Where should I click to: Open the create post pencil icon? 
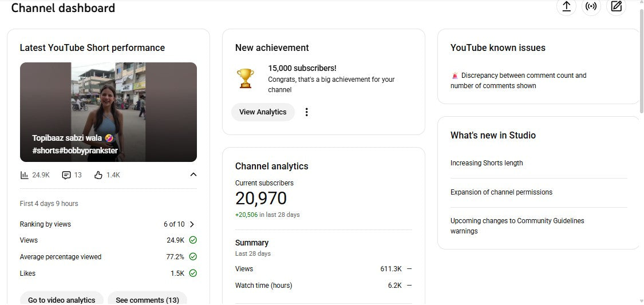point(616,7)
